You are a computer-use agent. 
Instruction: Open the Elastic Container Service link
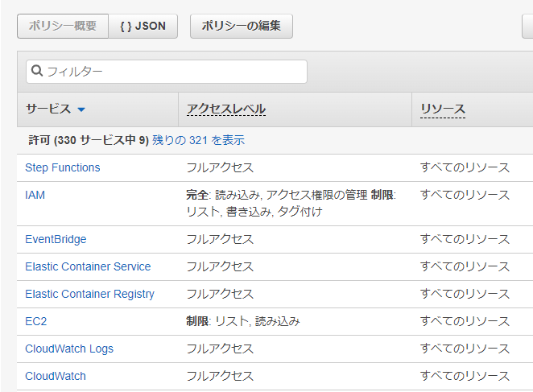(88, 266)
